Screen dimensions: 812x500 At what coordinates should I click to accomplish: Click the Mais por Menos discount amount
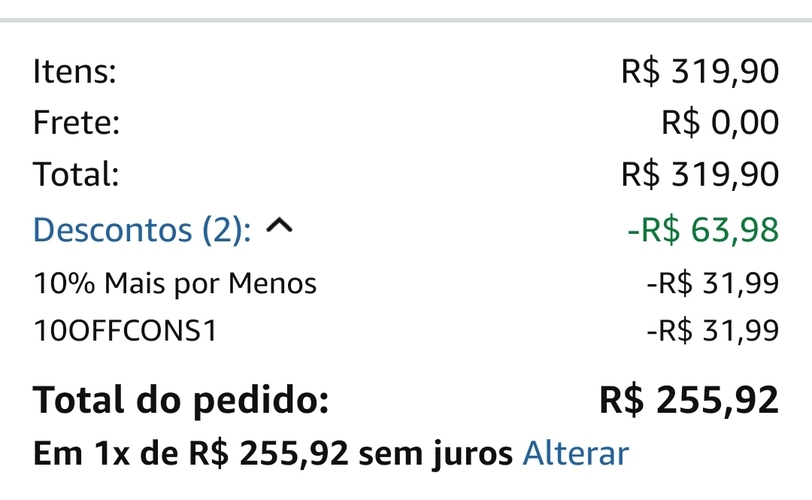tap(712, 284)
